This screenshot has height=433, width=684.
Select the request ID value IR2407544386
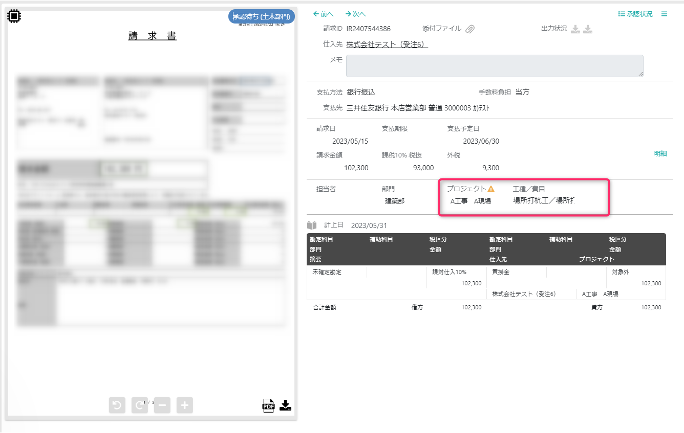[369, 28]
